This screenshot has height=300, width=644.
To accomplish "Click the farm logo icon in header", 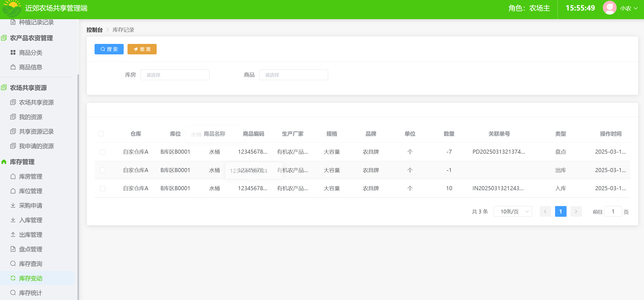I will 12,8.
